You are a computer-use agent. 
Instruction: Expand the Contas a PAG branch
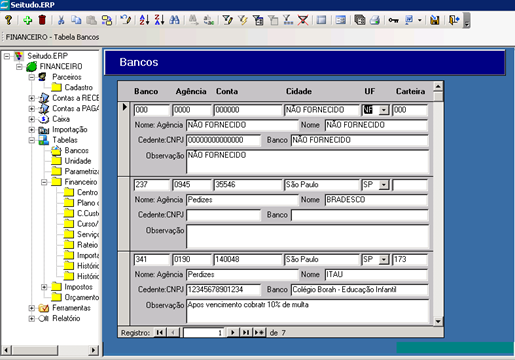click(32, 109)
